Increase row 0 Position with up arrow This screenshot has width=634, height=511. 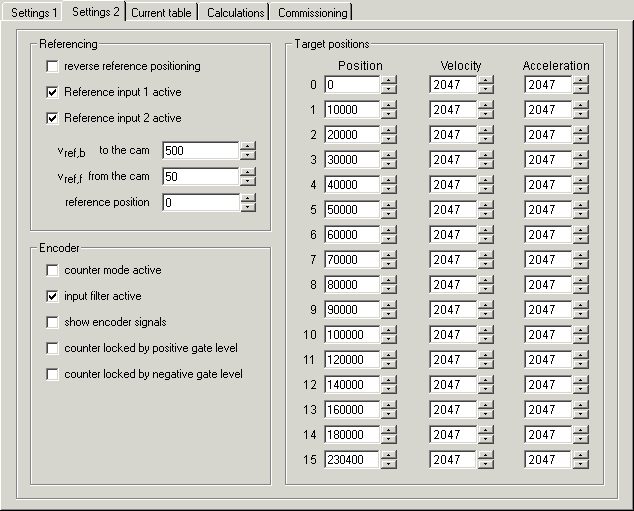[x=389, y=80]
